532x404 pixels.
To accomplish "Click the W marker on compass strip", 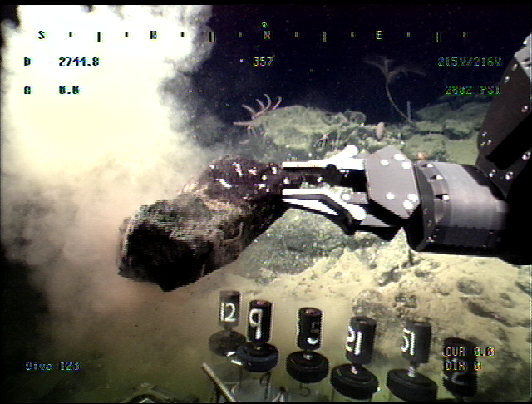I will pos(154,35).
